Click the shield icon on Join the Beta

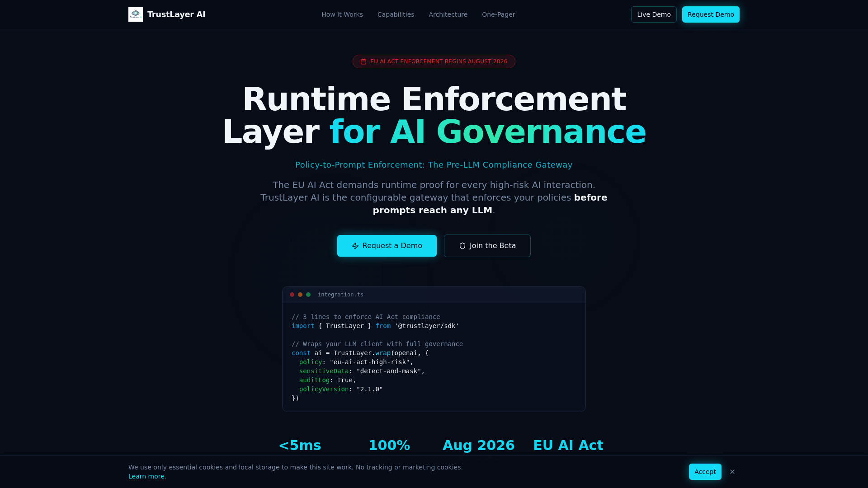(x=462, y=246)
